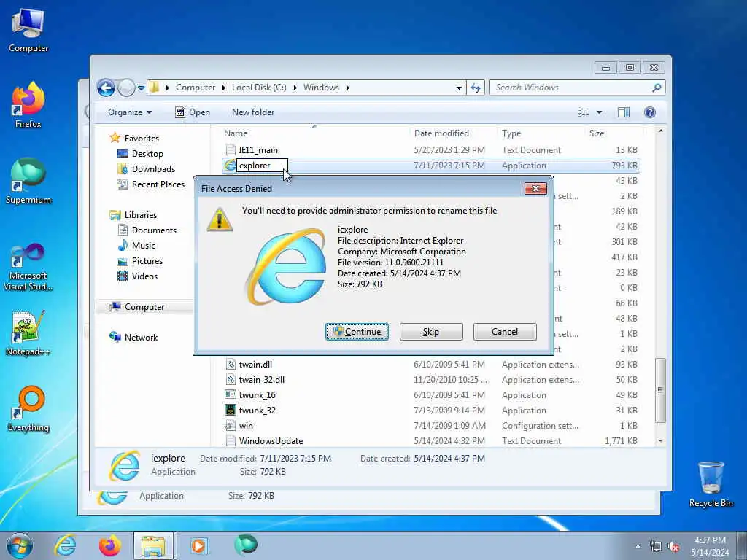Select Network in the navigation pane
Image resolution: width=747 pixels, height=560 pixels.
tap(141, 338)
